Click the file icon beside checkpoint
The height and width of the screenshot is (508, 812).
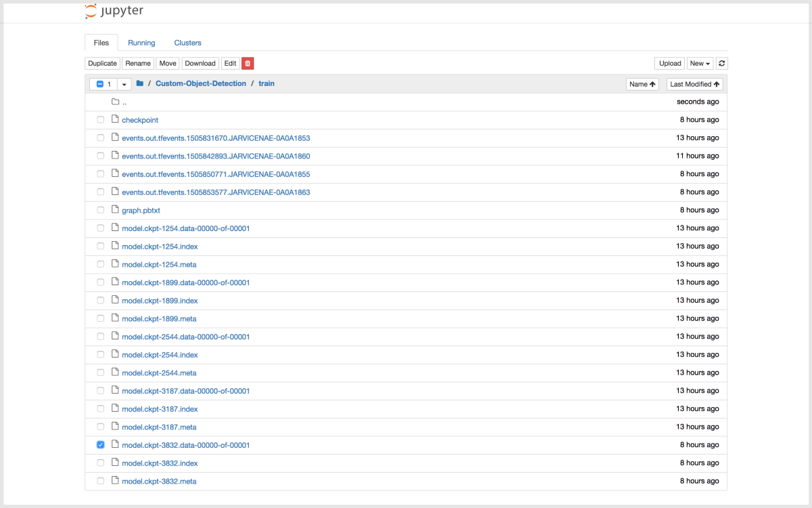coord(115,120)
